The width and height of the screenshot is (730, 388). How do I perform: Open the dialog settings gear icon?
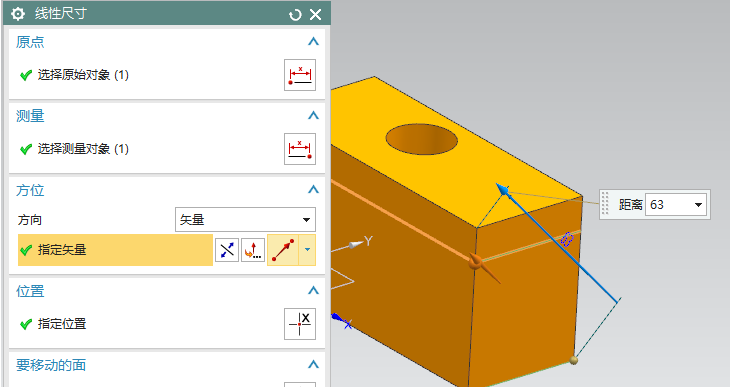click(18, 14)
